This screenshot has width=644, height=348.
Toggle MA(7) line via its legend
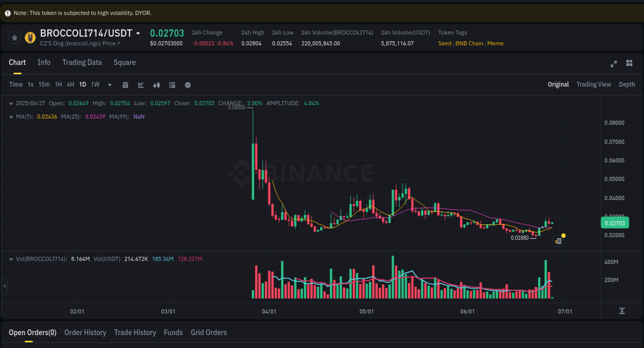(x=24, y=117)
